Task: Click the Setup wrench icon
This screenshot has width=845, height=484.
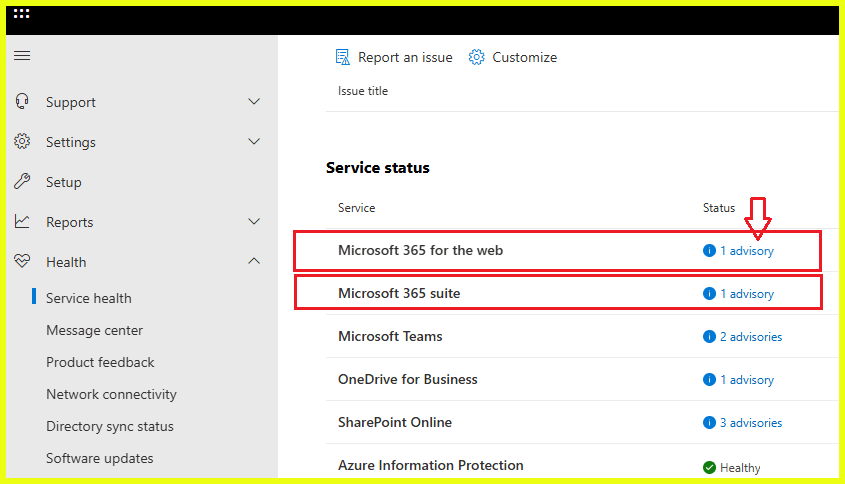Action: coord(22,181)
